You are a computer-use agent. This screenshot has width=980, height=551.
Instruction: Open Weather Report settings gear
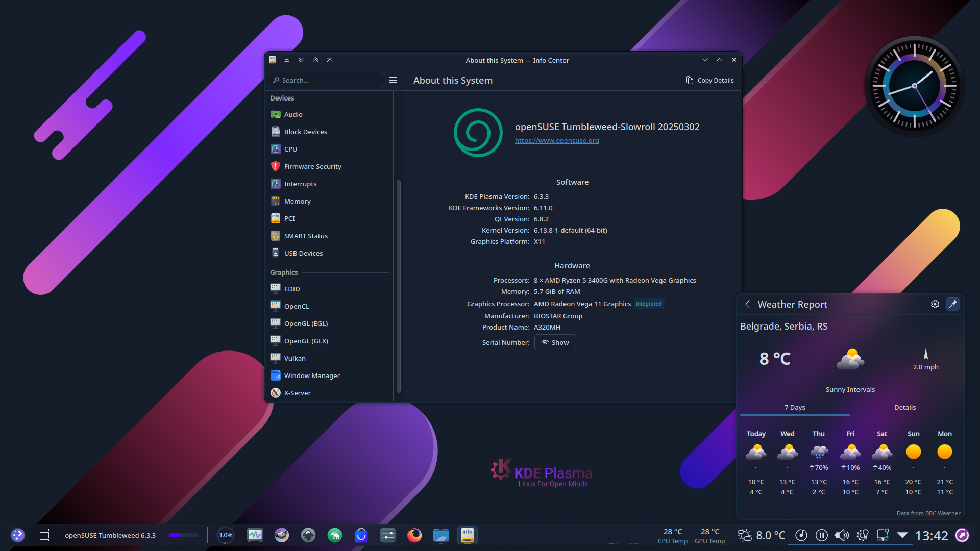tap(935, 304)
